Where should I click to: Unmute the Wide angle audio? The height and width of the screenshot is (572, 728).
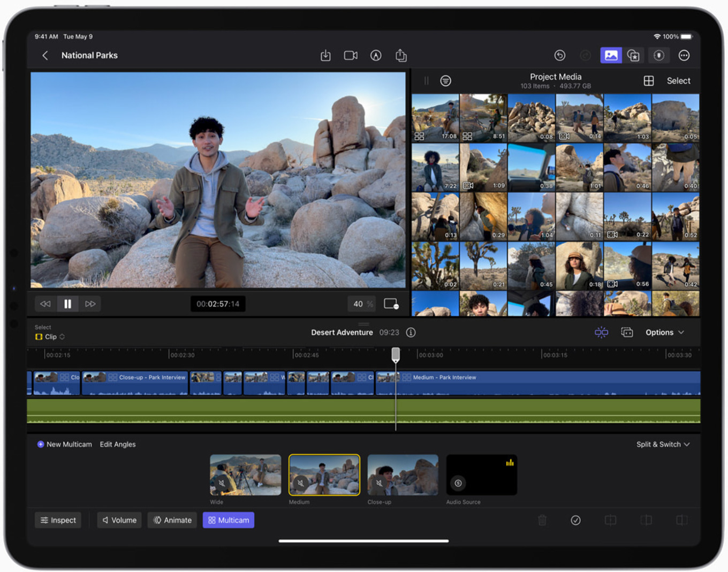[222, 483]
